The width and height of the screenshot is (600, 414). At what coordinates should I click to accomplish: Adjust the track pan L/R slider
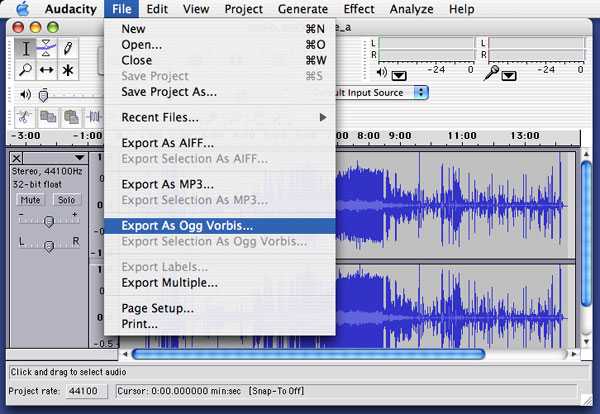tap(49, 246)
